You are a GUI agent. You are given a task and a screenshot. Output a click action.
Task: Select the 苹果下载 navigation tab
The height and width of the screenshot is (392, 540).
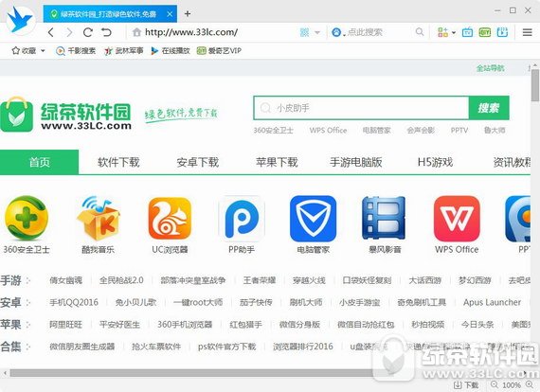coord(277,162)
